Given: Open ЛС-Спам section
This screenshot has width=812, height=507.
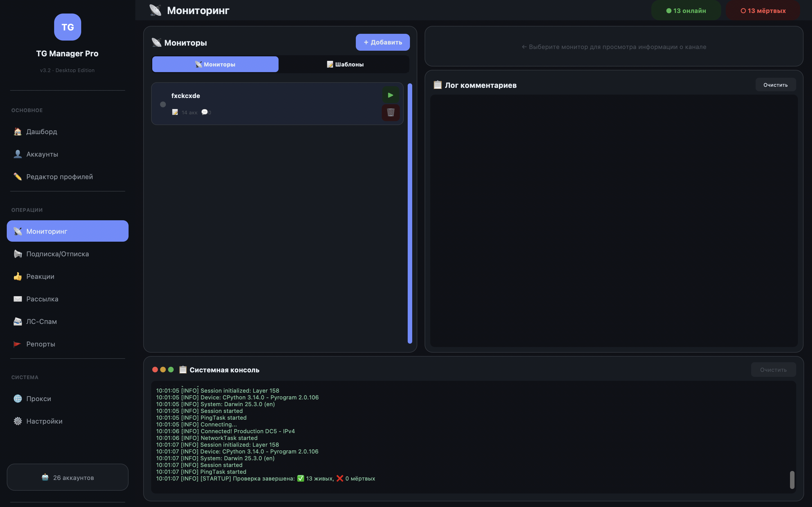Looking at the screenshot, I should point(41,321).
